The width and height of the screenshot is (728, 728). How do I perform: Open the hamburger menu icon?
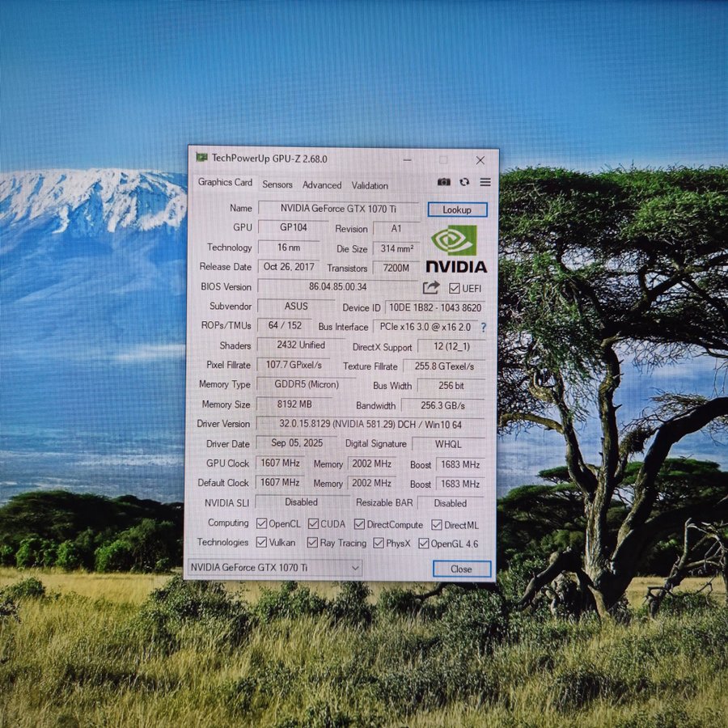pos(485,183)
